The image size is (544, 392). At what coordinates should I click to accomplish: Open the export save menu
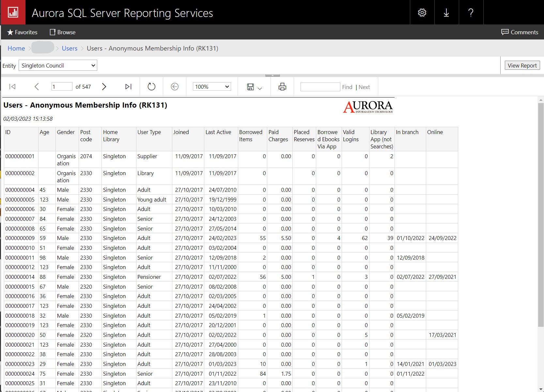(254, 87)
